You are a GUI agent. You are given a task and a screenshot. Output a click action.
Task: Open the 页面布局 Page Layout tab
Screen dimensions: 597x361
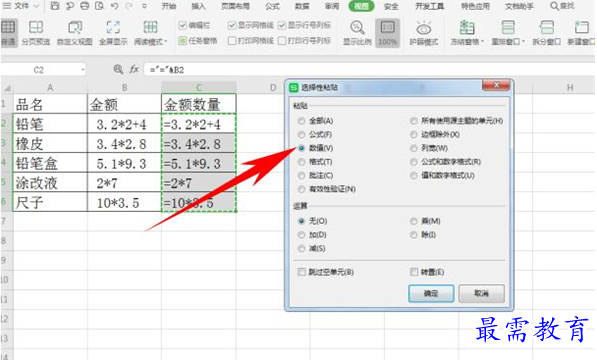(x=235, y=6)
